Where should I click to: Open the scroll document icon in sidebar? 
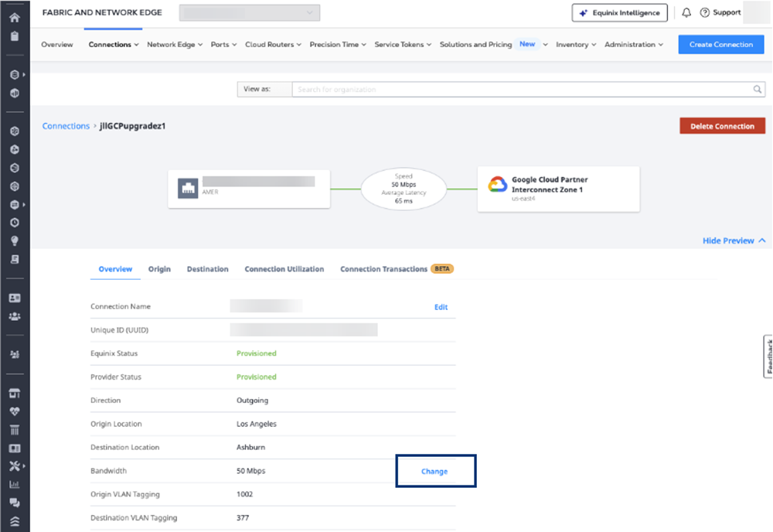[x=14, y=259]
